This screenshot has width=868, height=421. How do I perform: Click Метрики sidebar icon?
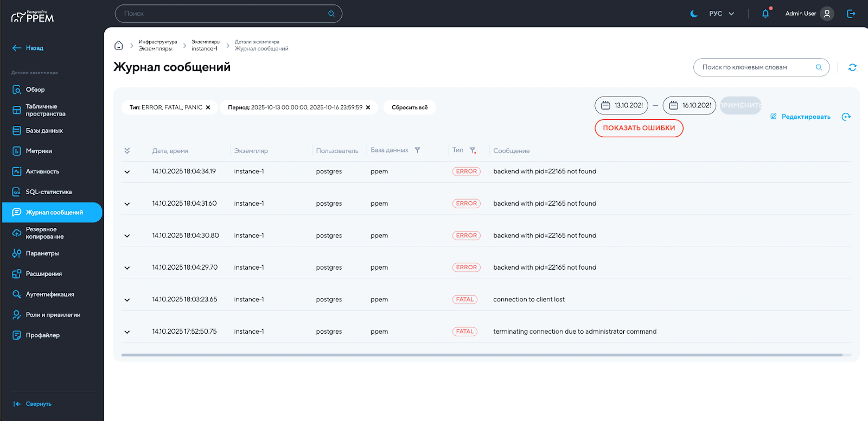click(17, 151)
